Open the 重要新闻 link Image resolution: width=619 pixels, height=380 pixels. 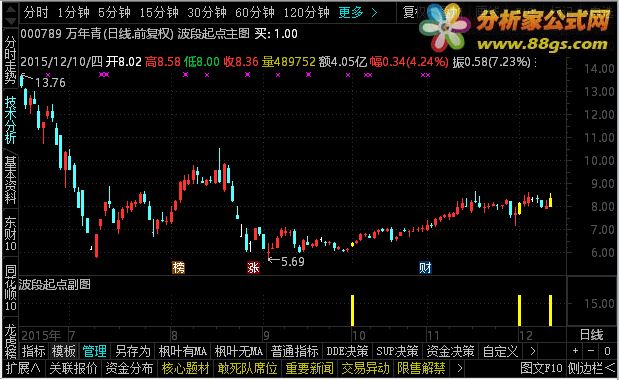310,368
